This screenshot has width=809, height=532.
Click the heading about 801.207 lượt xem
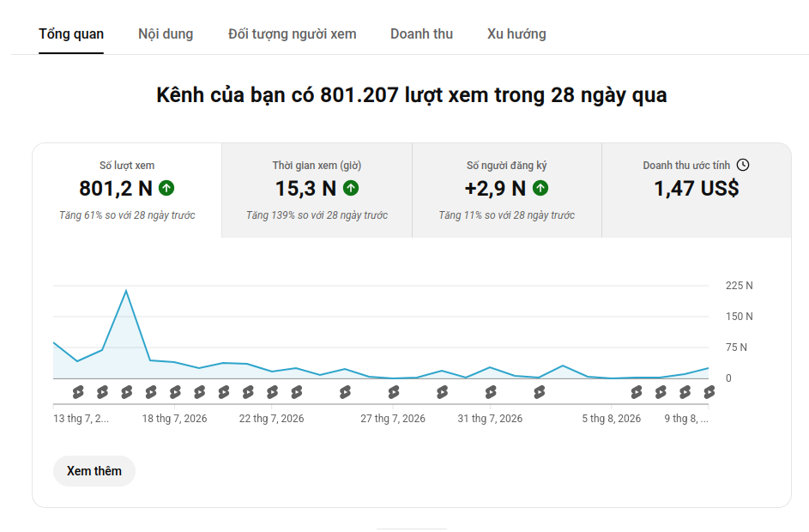[x=411, y=95]
